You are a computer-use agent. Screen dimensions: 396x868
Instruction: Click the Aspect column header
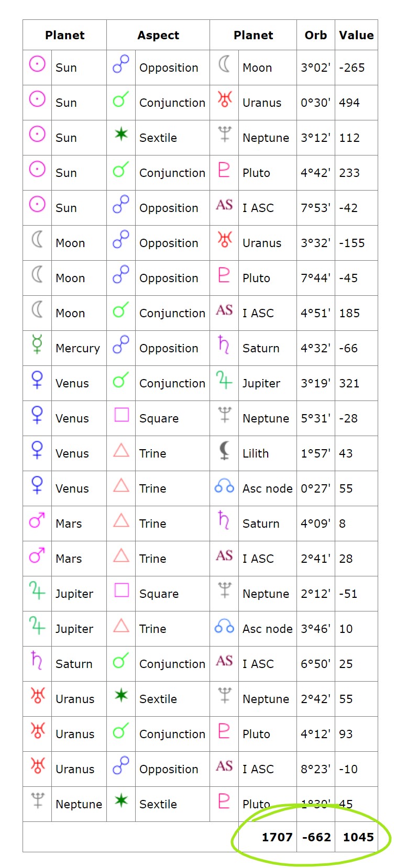click(158, 35)
